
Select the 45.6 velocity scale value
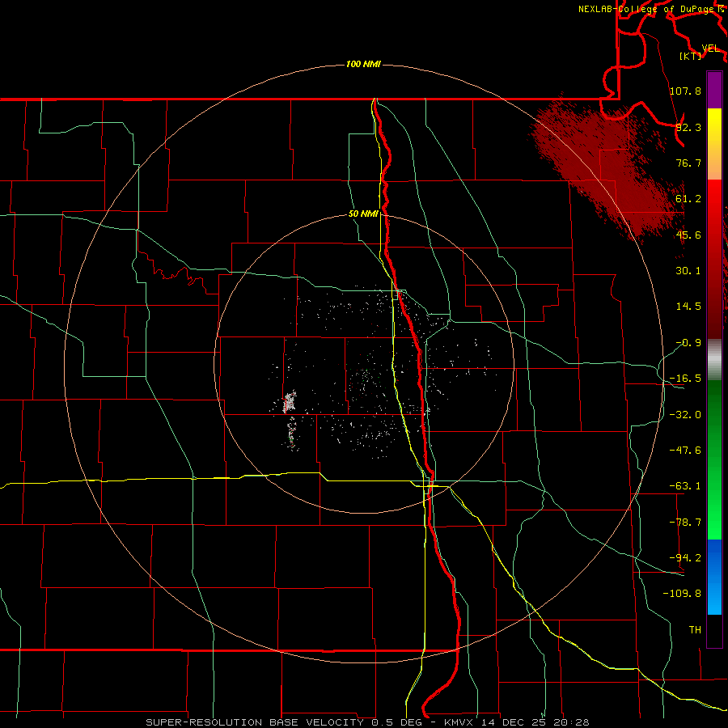click(688, 235)
